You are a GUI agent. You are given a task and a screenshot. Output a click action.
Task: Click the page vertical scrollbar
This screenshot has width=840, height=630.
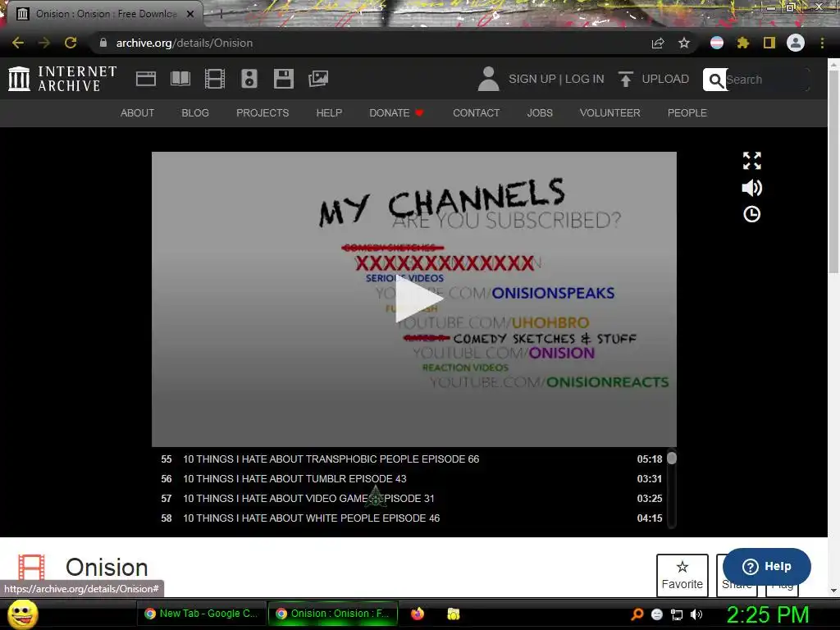833,172
